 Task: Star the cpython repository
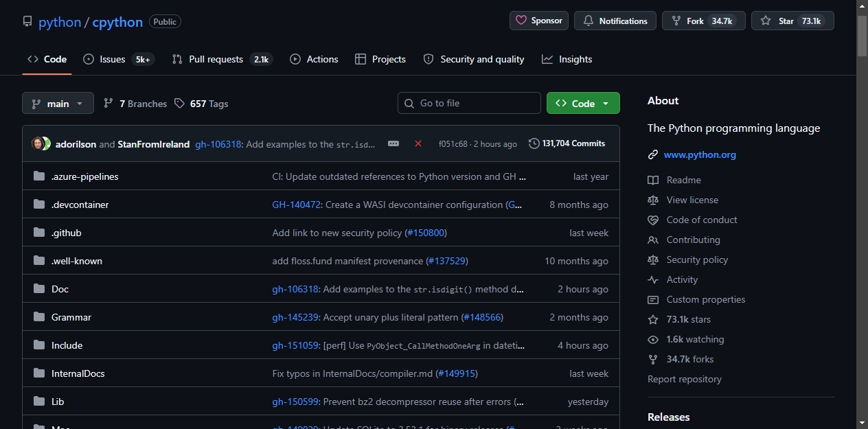click(792, 21)
